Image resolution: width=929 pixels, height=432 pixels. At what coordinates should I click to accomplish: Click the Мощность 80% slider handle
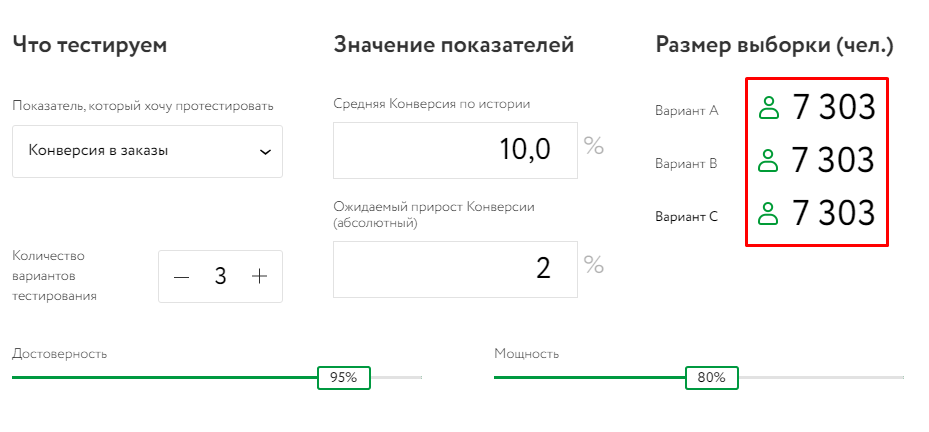click(x=712, y=378)
